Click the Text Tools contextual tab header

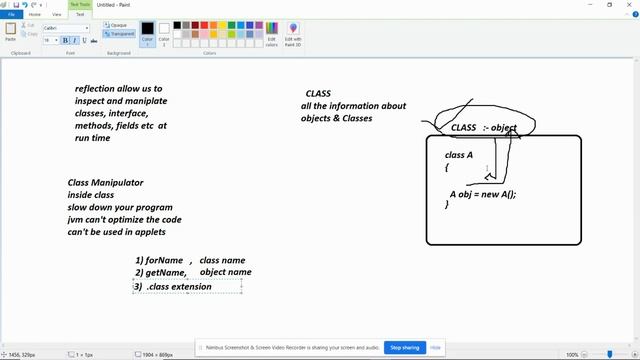click(80, 4)
